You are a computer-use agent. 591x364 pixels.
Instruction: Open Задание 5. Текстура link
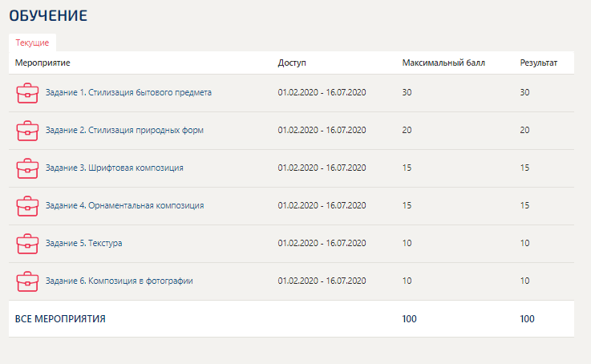click(x=83, y=243)
